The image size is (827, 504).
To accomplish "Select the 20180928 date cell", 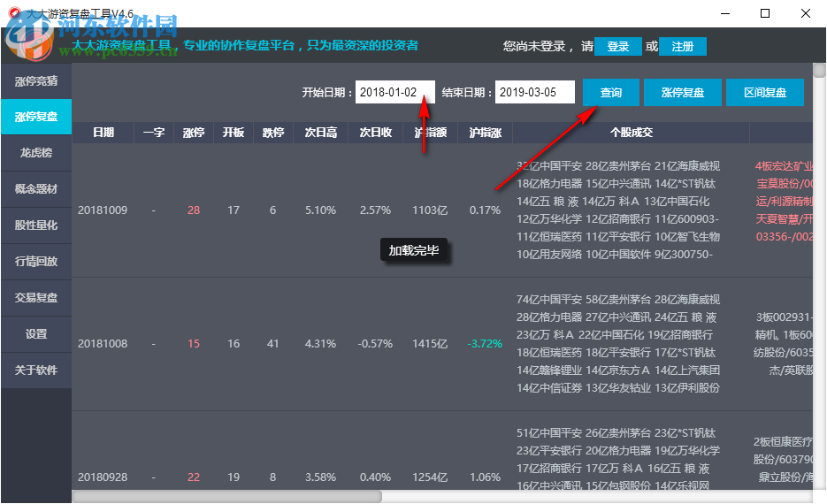I will tap(103, 477).
